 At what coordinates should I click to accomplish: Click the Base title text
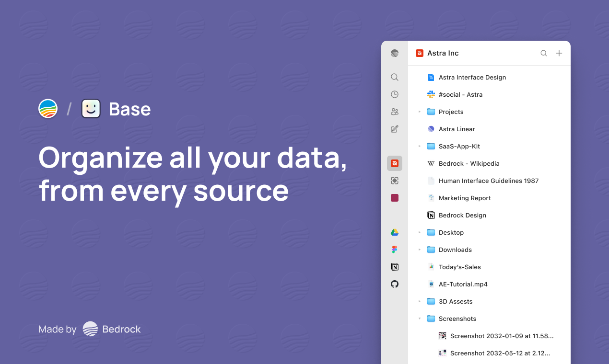click(x=130, y=109)
